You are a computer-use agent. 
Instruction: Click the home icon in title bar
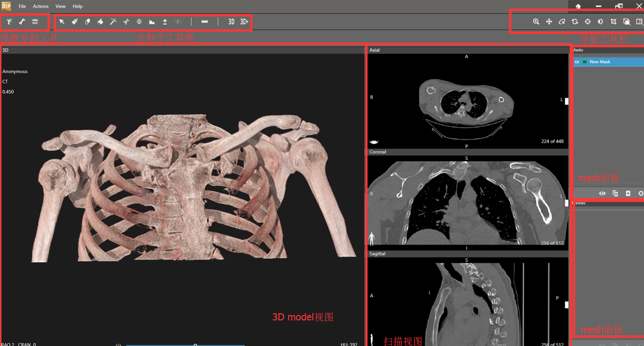[x=579, y=6]
